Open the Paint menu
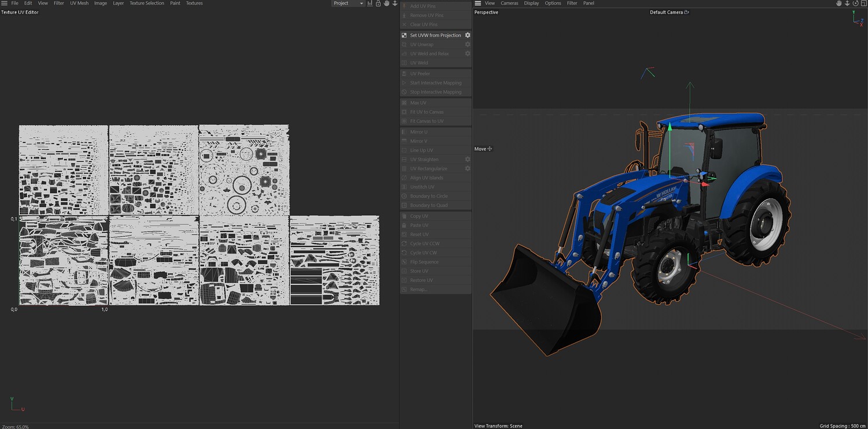 (175, 3)
